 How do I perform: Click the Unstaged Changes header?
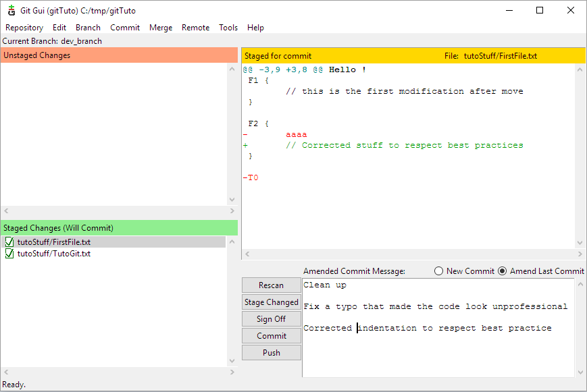(119, 55)
